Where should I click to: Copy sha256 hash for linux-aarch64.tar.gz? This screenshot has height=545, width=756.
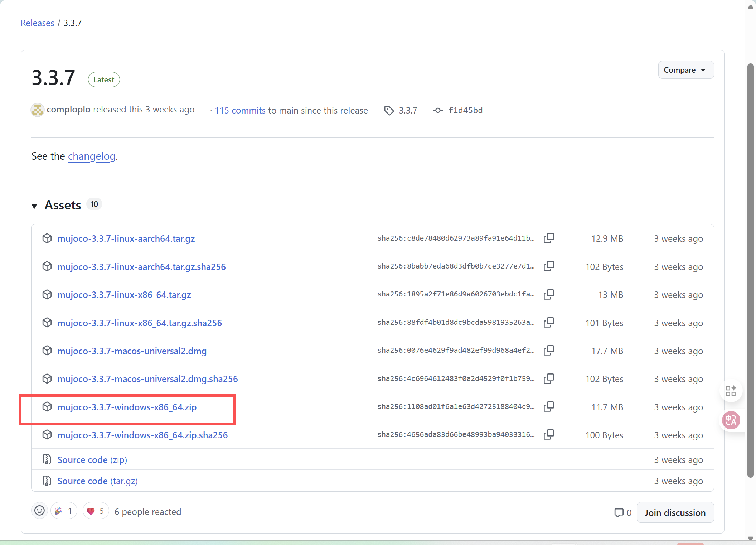pyautogui.click(x=548, y=238)
